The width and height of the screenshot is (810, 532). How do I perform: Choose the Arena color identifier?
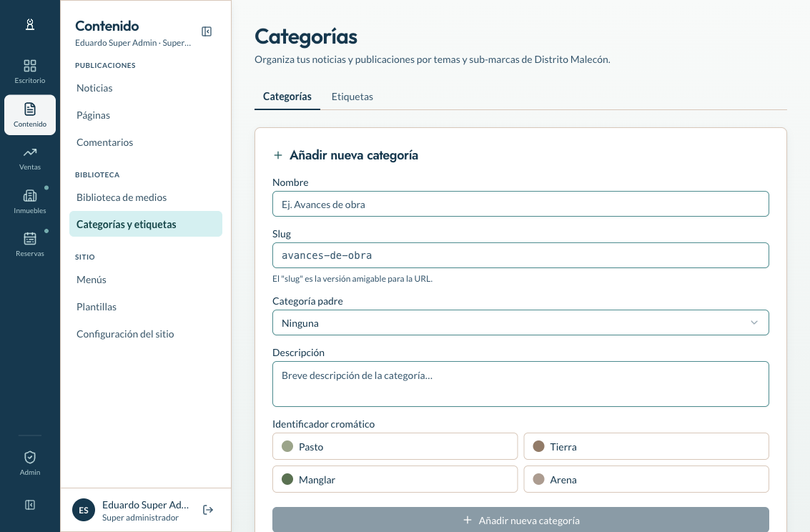[x=646, y=479]
